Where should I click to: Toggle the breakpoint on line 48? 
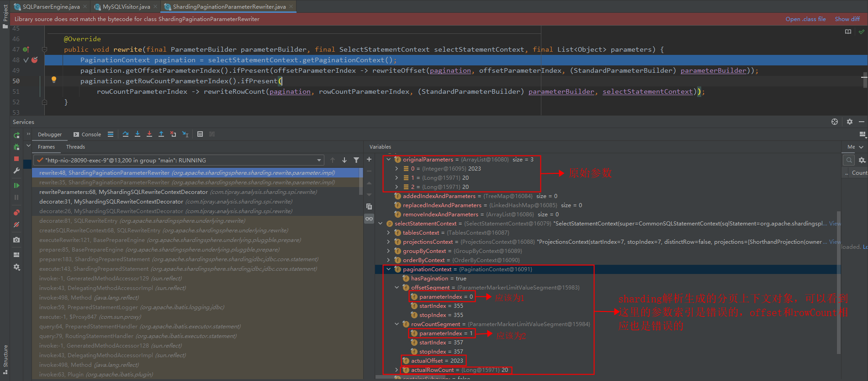(x=35, y=60)
